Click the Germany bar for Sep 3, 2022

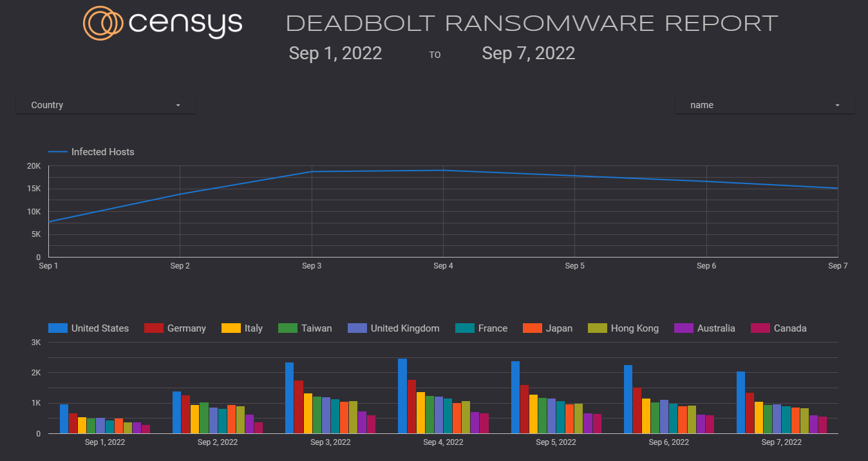[299, 407]
